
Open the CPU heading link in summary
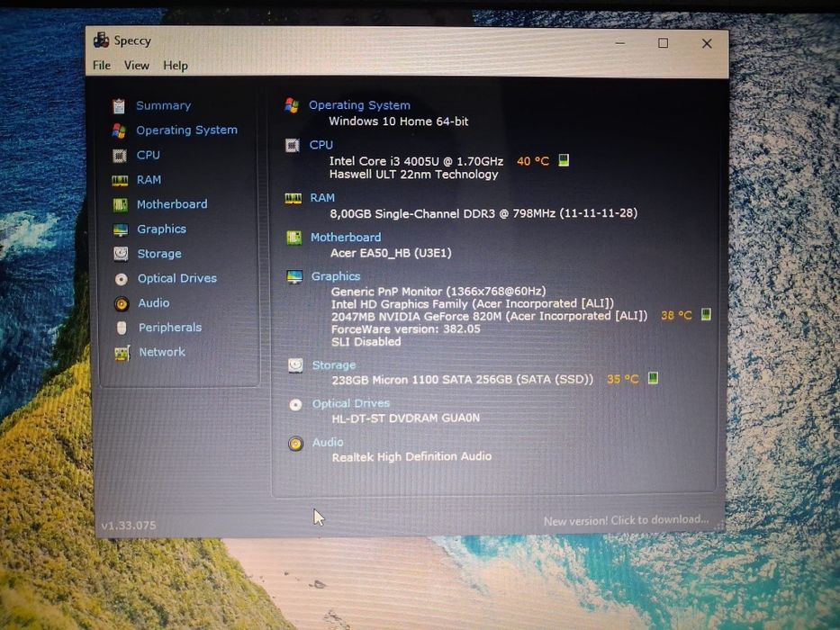coord(321,145)
